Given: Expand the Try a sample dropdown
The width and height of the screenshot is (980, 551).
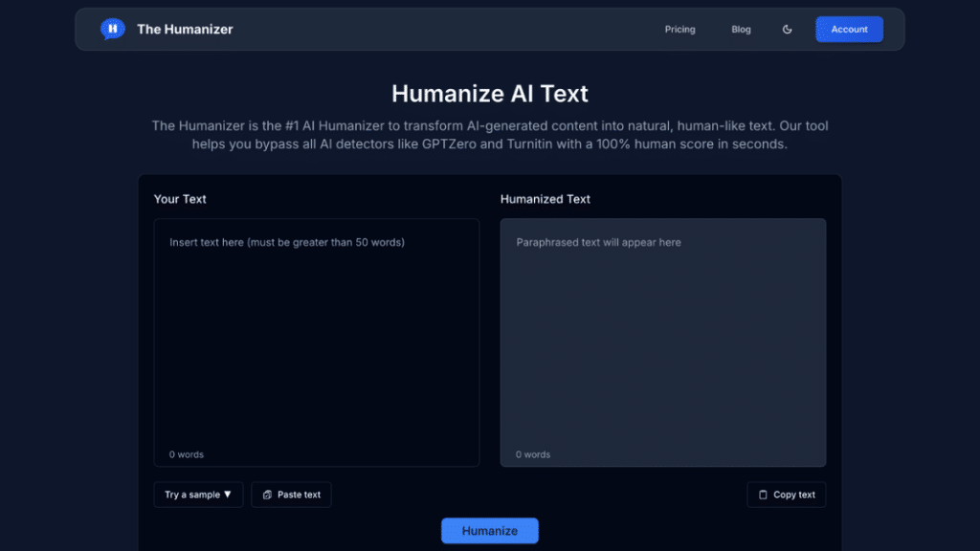Looking at the screenshot, I should [198, 495].
